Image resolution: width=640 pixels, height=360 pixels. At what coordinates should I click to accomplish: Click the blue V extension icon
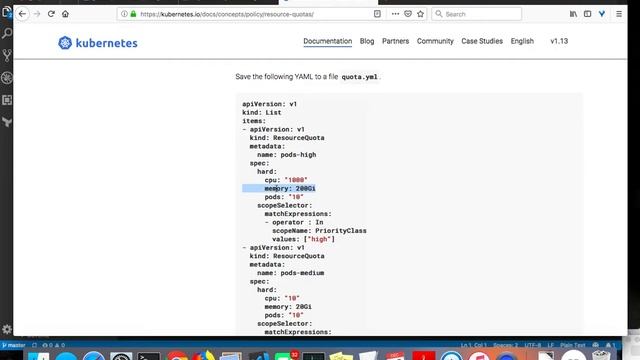point(602,14)
